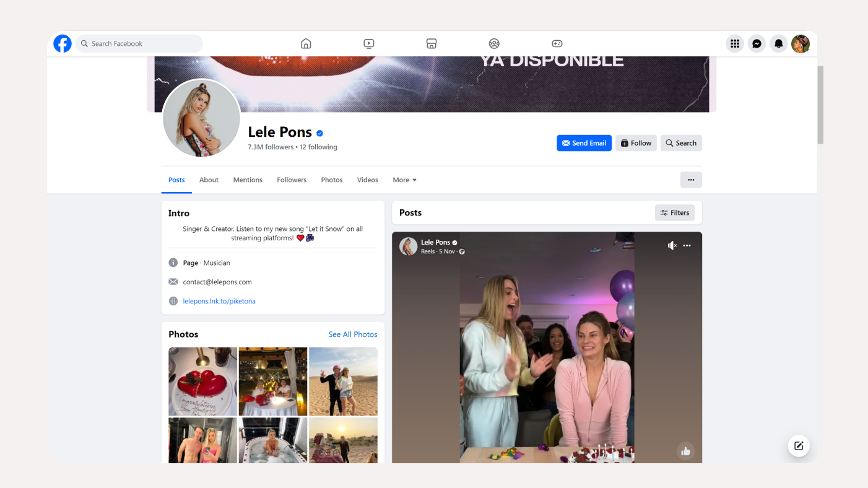This screenshot has width=868, height=488.
Task: Expand the More tab dropdown
Action: coord(405,180)
